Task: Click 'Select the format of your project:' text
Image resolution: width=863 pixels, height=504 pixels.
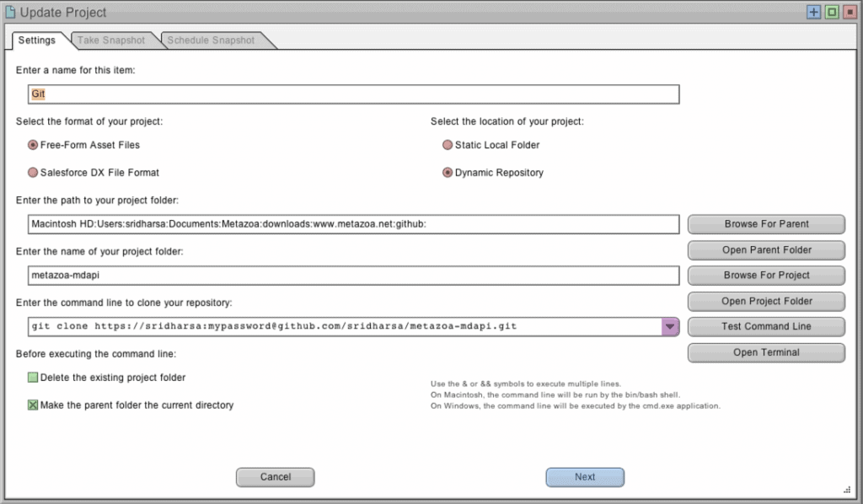Action: pyautogui.click(x=89, y=121)
